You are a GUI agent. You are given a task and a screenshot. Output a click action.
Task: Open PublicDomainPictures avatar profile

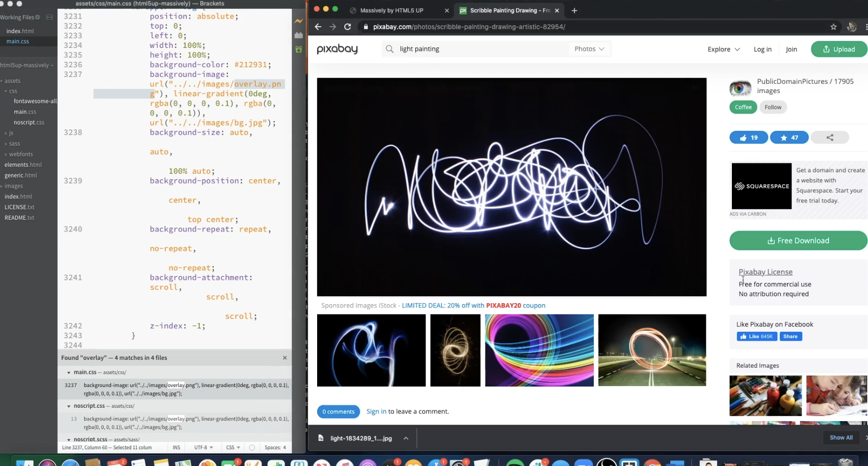click(x=740, y=88)
